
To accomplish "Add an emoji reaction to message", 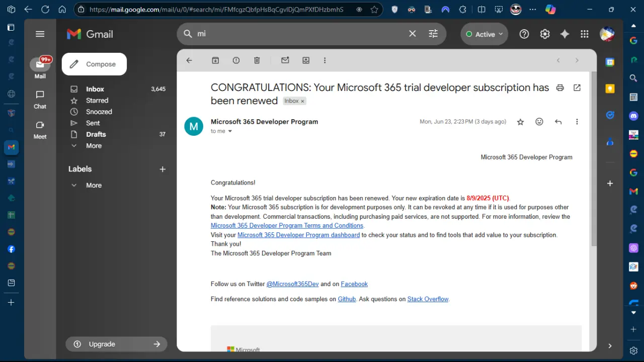I will click(539, 122).
